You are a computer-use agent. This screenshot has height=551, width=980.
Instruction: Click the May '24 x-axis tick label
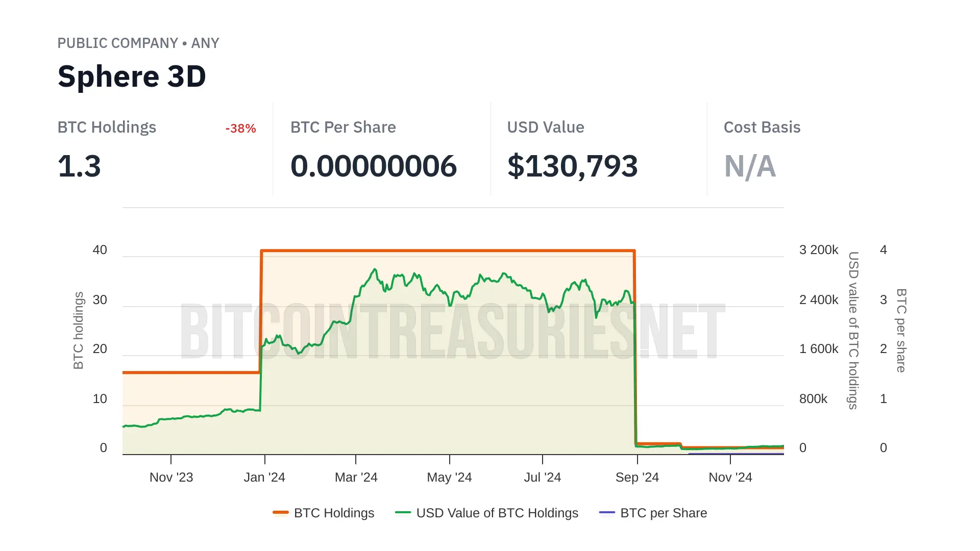[449, 478]
